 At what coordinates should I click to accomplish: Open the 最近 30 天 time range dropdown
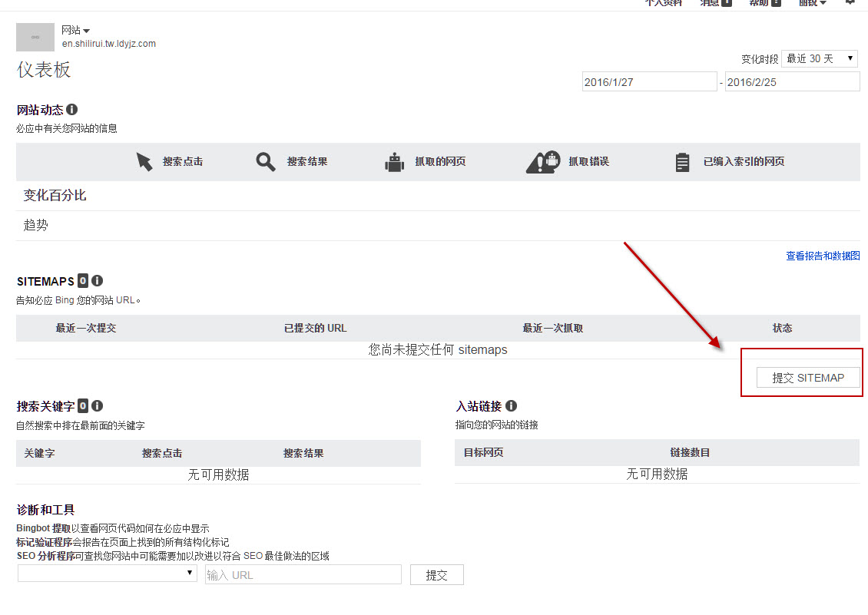(819, 58)
